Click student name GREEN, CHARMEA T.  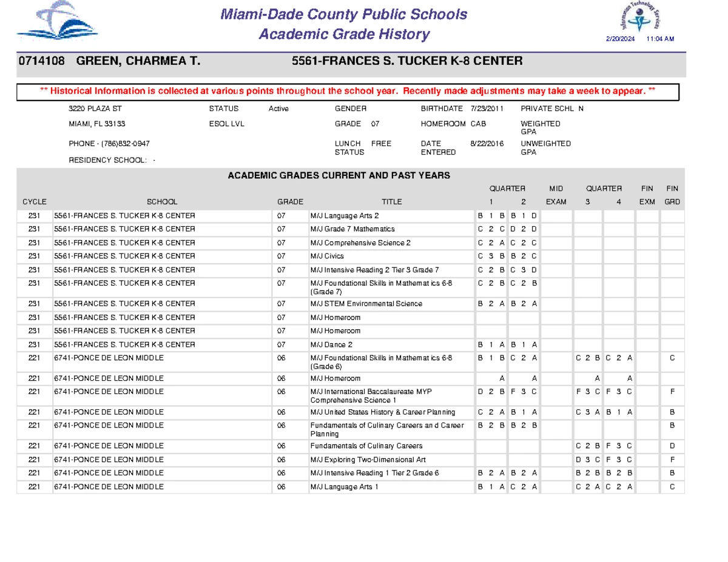click(138, 61)
